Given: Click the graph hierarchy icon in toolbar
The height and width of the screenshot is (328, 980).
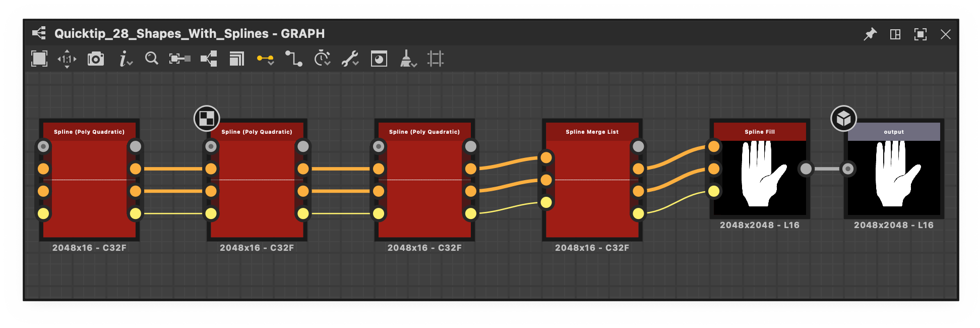Looking at the screenshot, I should point(209,59).
